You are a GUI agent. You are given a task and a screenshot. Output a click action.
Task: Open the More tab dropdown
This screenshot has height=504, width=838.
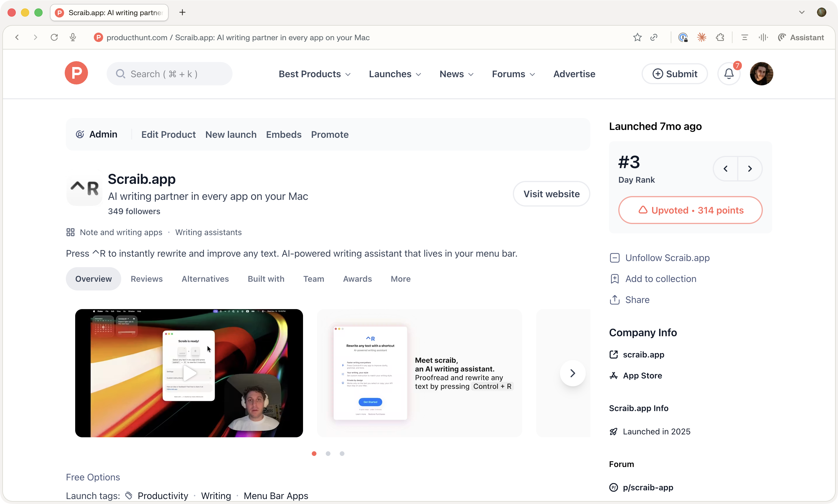(400, 279)
